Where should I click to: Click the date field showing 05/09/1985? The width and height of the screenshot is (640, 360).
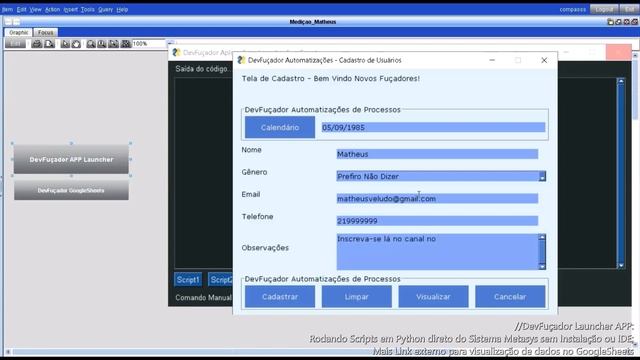point(433,127)
